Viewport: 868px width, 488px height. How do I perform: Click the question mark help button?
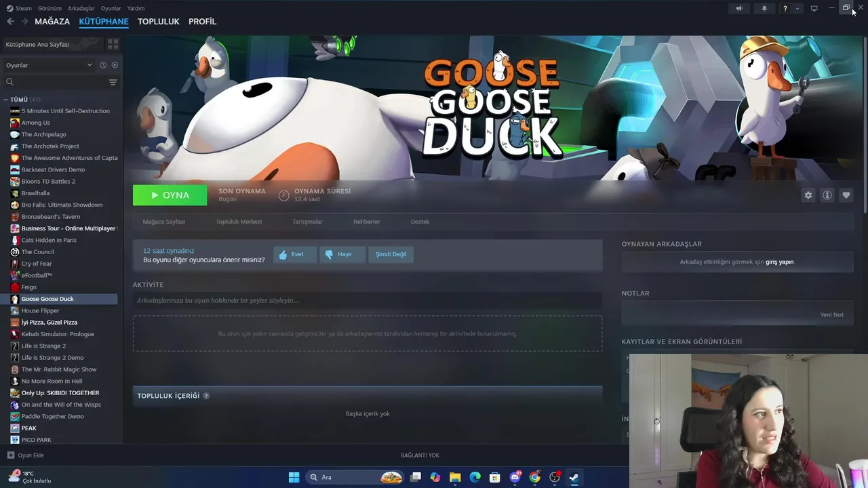[x=785, y=8]
